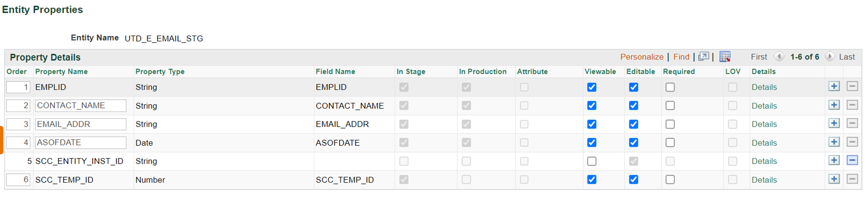The height and width of the screenshot is (199, 868).
Task: Remove the ASOFDATE property row
Action: coord(852,142)
